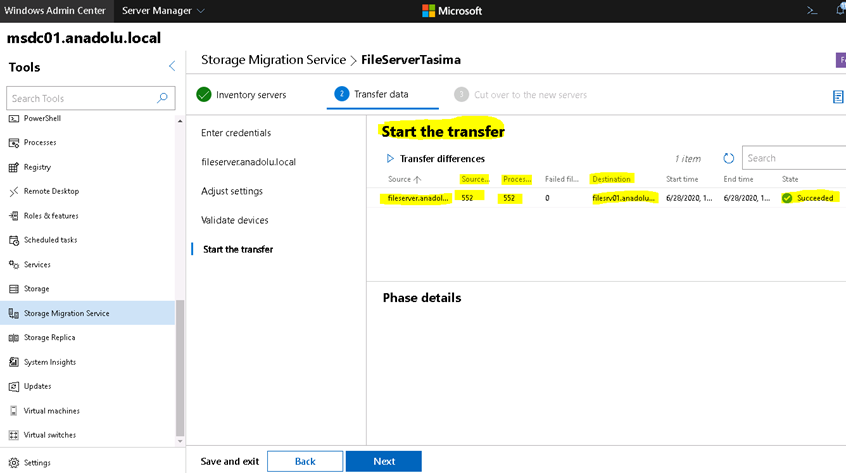
Task: Open the Server Manager dropdown
Action: [163, 11]
